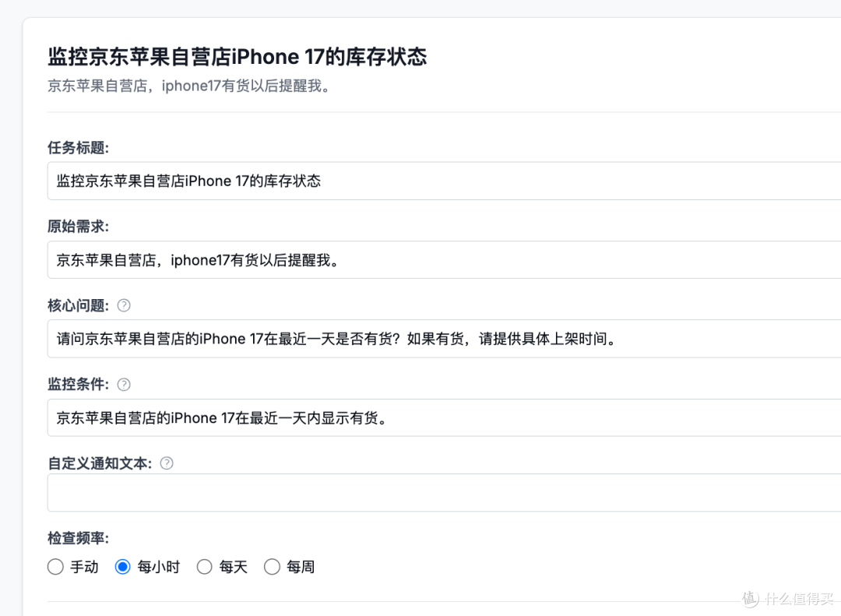
Task: Click the 自定义通知文本 label text
Action: click(x=100, y=463)
